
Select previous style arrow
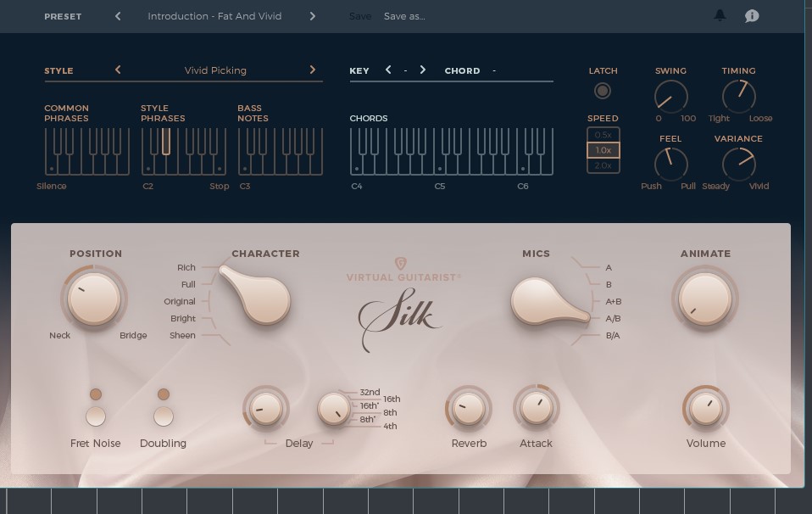coord(118,70)
